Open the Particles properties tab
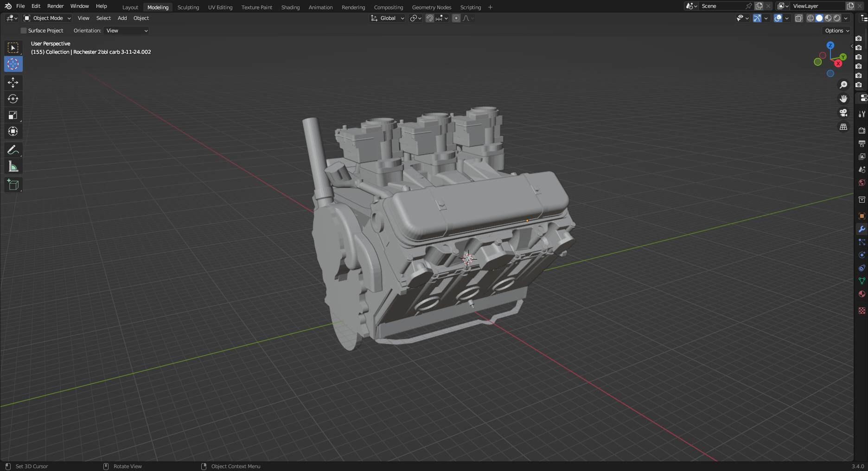The image size is (868, 471). (x=862, y=242)
